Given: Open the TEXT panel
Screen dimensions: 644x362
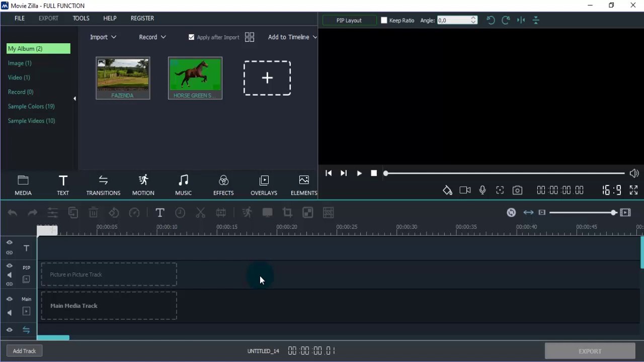Looking at the screenshot, I should click(63, 185).
